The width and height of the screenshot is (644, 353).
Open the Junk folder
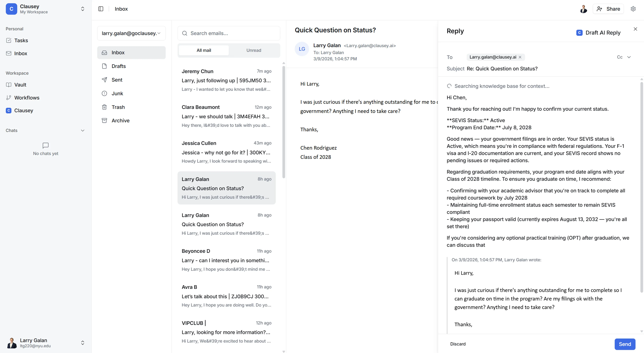117,93
